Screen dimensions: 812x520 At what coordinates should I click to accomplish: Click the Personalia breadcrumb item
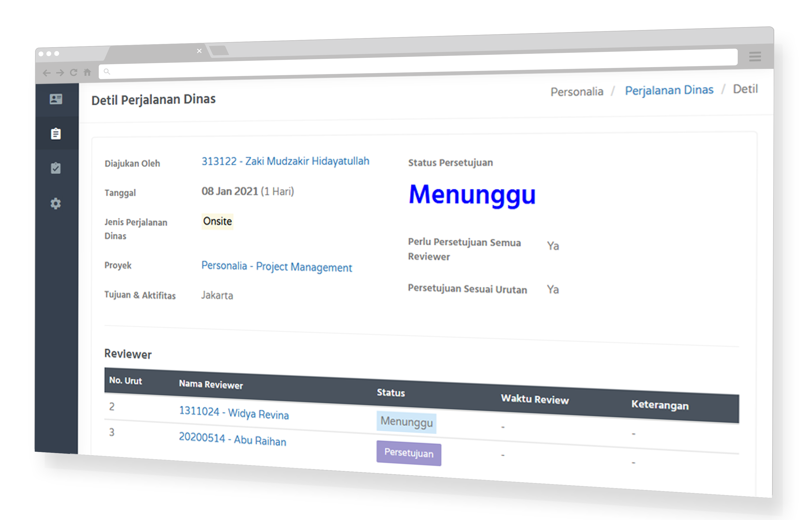(x=577, y=92)
